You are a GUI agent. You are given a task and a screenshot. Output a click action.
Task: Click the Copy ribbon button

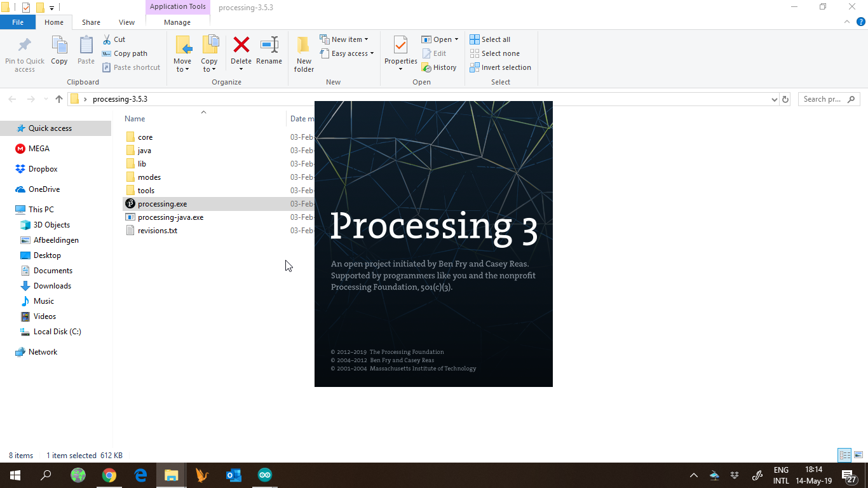(59, 51)
